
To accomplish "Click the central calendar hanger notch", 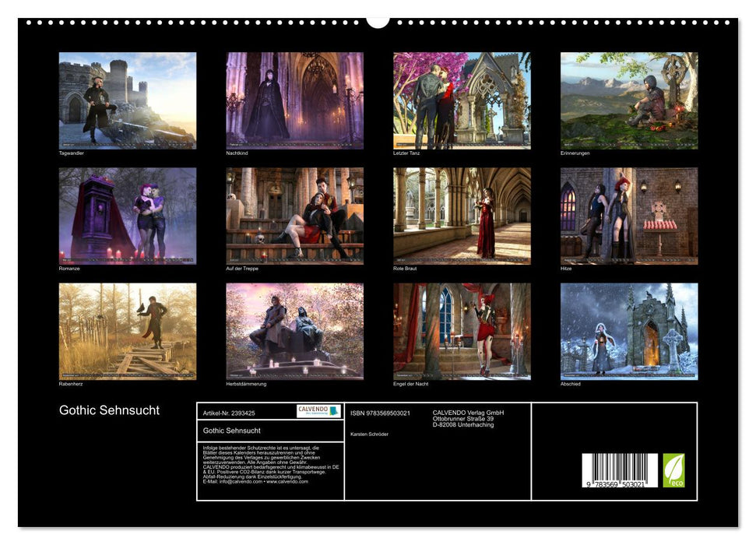I will 378,22.
